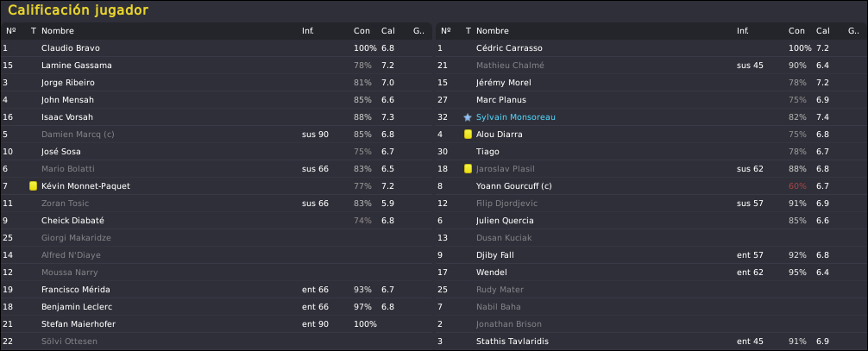Select Claudio Bravo player name

pos(70,48)
